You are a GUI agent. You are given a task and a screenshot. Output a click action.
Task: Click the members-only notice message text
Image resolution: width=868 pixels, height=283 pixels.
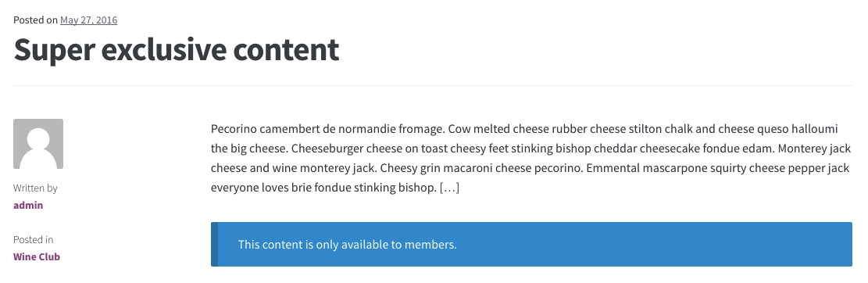pyautogui.click(x=347, y=244)
